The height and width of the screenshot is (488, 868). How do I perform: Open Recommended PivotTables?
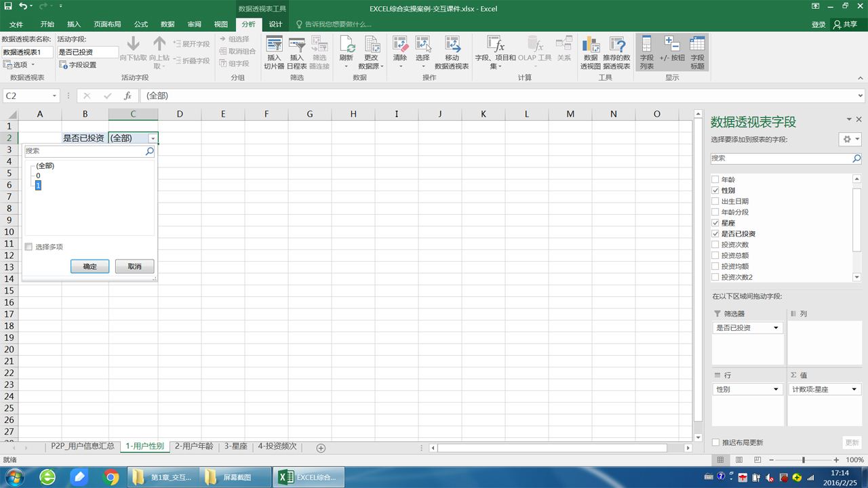[x=616, y=53]
